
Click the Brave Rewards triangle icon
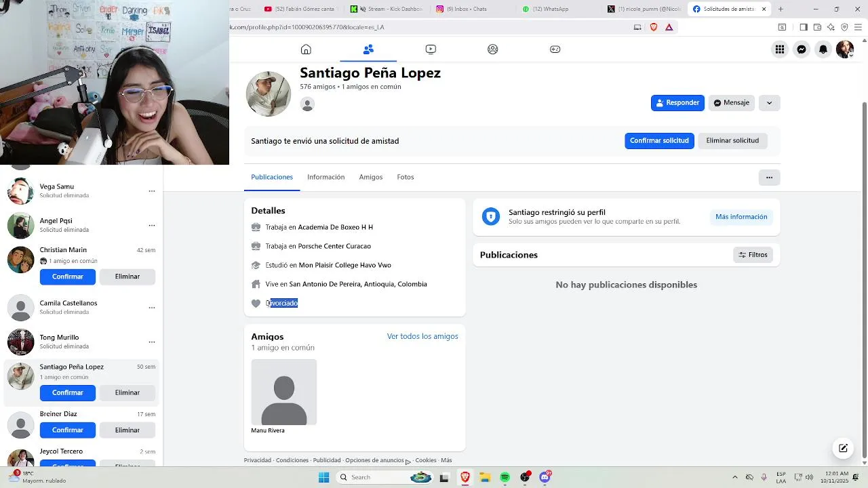669,27
